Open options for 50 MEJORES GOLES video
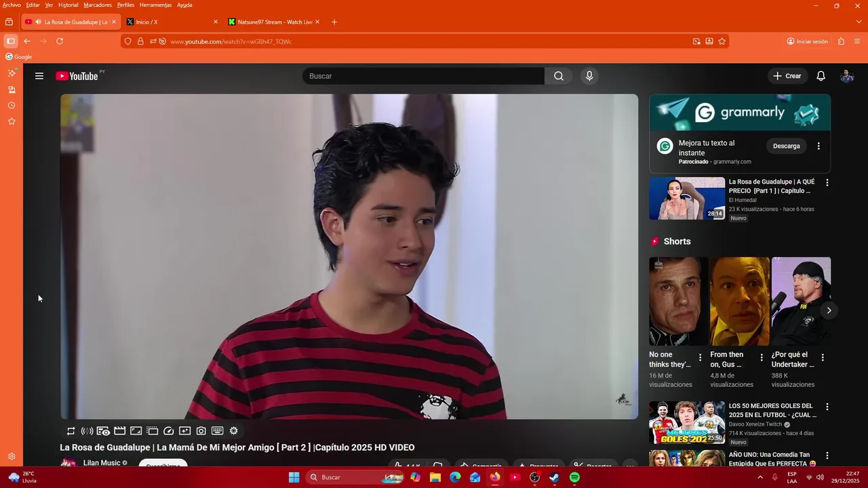868x488 pixels. tap(827, 407)
